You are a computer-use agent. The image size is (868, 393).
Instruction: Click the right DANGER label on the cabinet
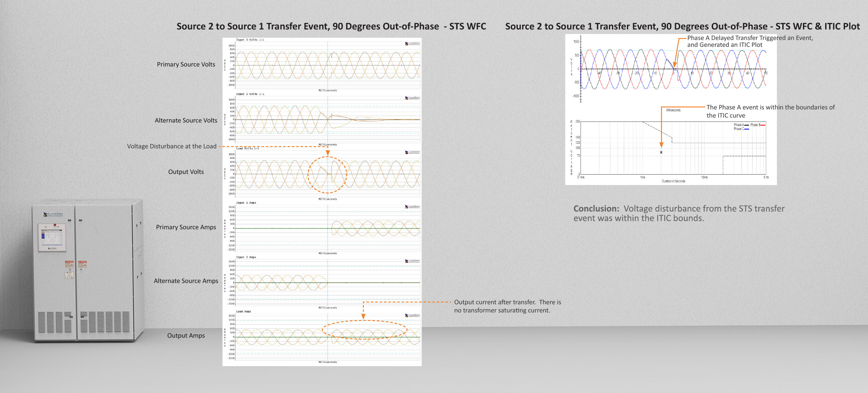tap(83, 264)
